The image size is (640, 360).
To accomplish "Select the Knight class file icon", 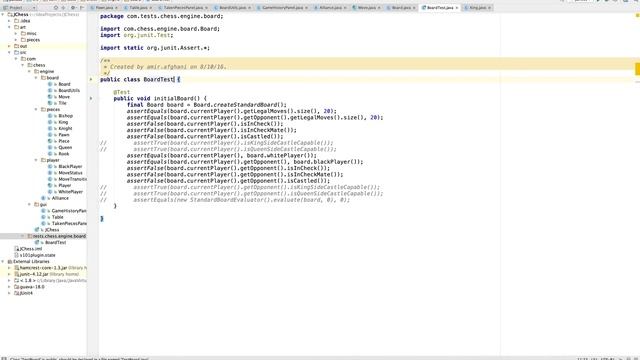I will coord(50,129).
